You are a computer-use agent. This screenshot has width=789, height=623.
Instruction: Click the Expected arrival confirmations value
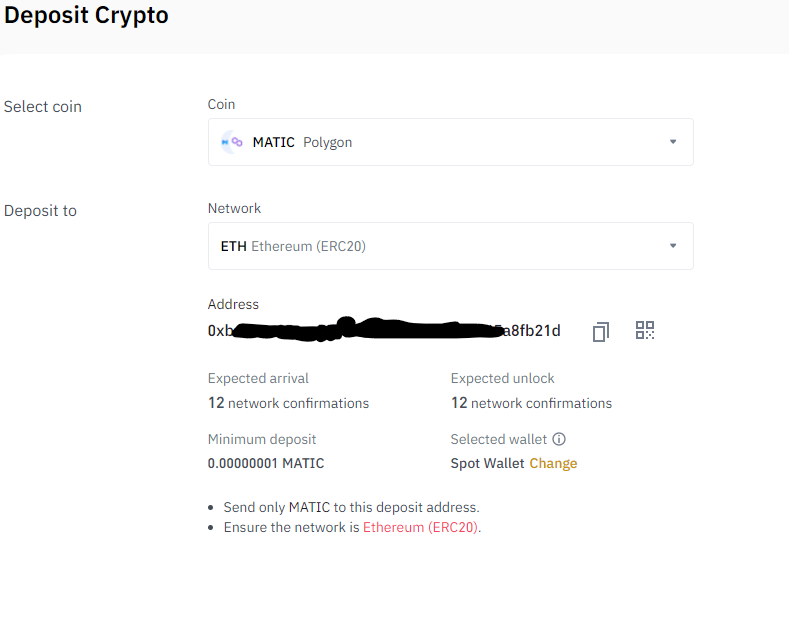pos(288,403)
